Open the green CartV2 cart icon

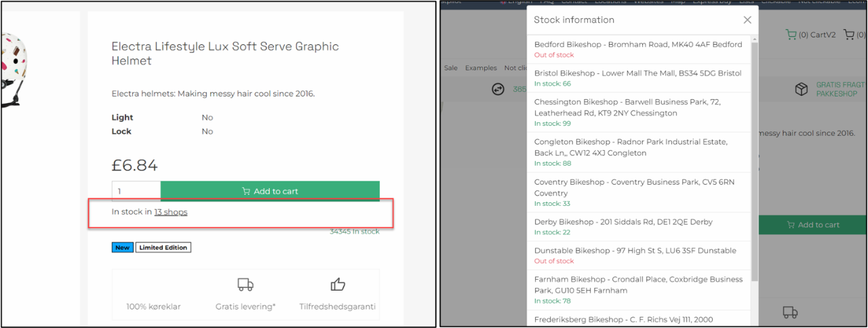(x=791, y=35)
